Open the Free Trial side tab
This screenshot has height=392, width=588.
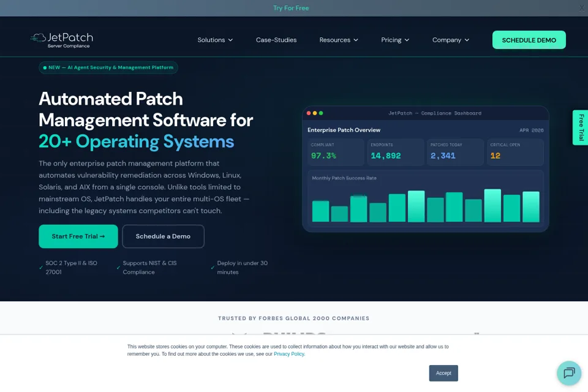[581, 127]
